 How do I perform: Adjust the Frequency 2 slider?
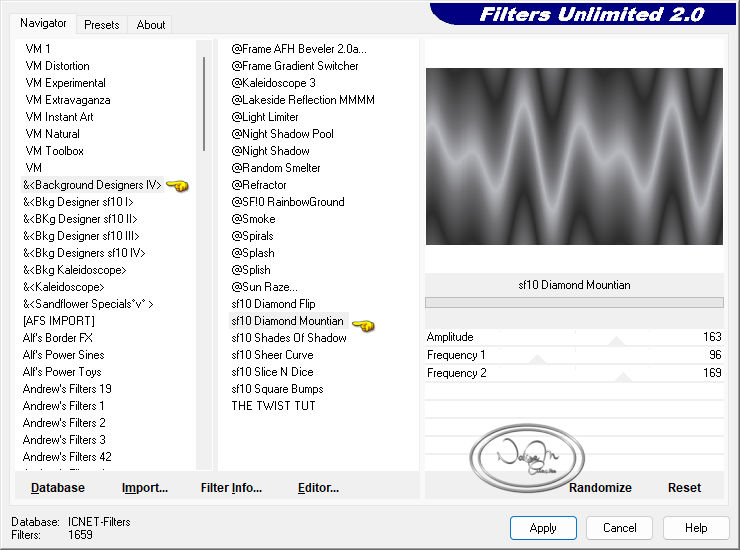[574, 373]
